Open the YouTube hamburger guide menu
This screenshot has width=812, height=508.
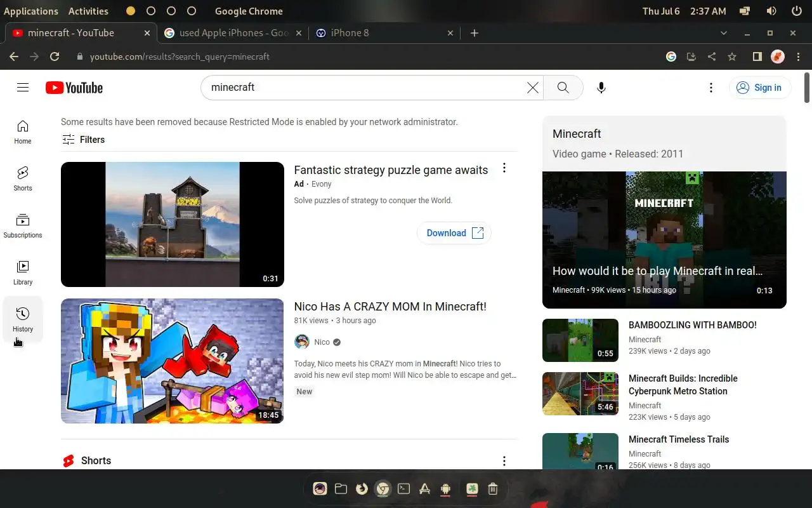point(23,88)
